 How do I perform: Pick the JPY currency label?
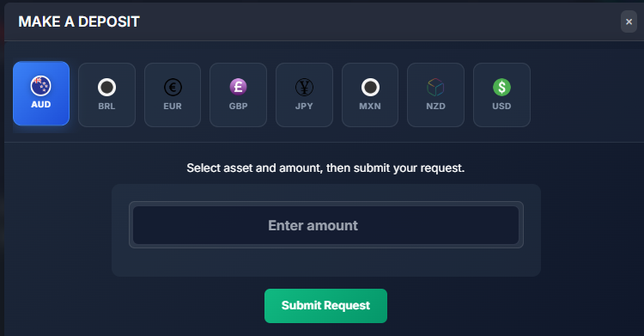coord(304,106)
